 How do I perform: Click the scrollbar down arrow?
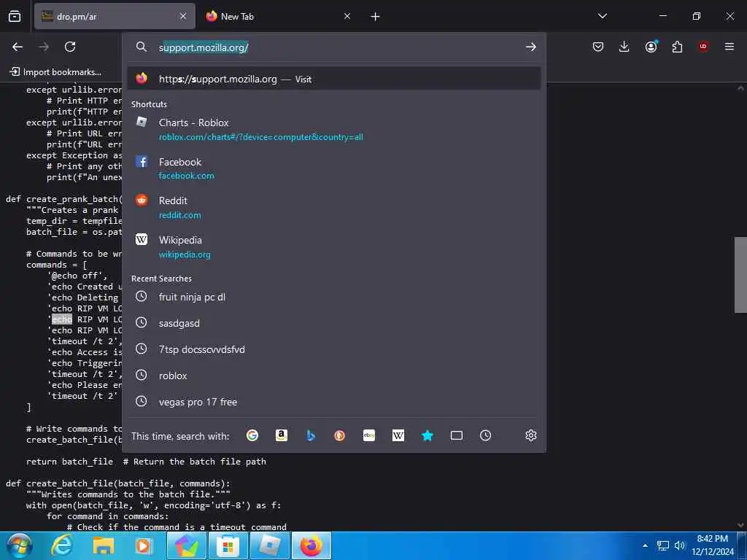(x=740, y=525)
